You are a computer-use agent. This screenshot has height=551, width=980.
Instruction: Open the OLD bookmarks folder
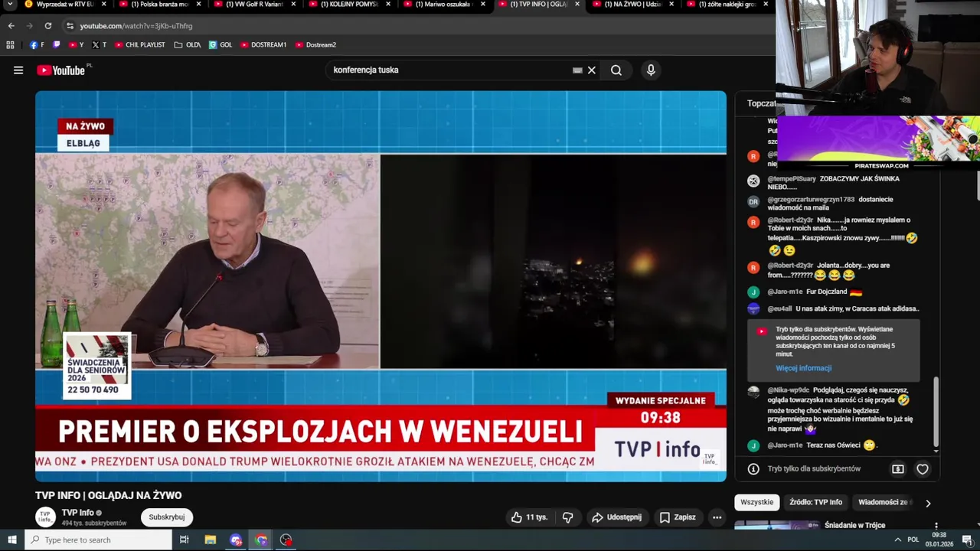pos(188,45)
